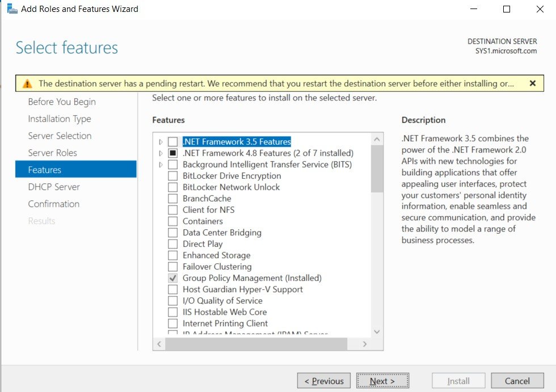Click the wizard app icon in title bar

tap(12, 9)
